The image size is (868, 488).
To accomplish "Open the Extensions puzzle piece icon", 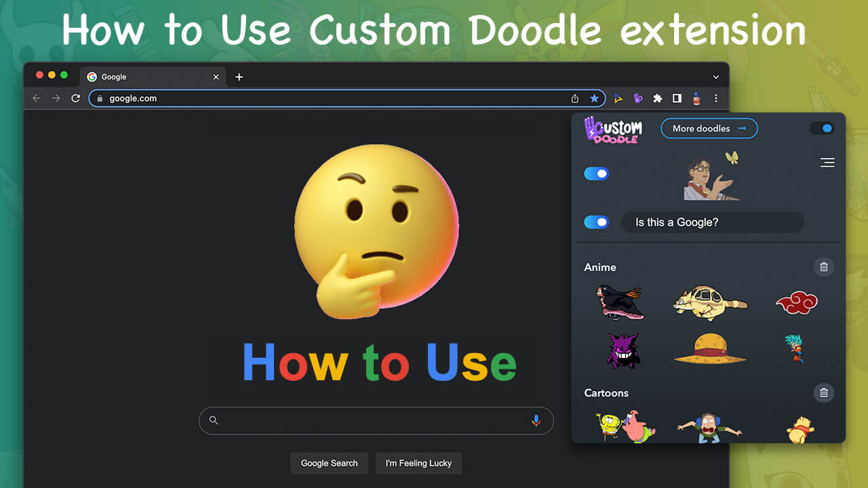I will click(657, 98).
